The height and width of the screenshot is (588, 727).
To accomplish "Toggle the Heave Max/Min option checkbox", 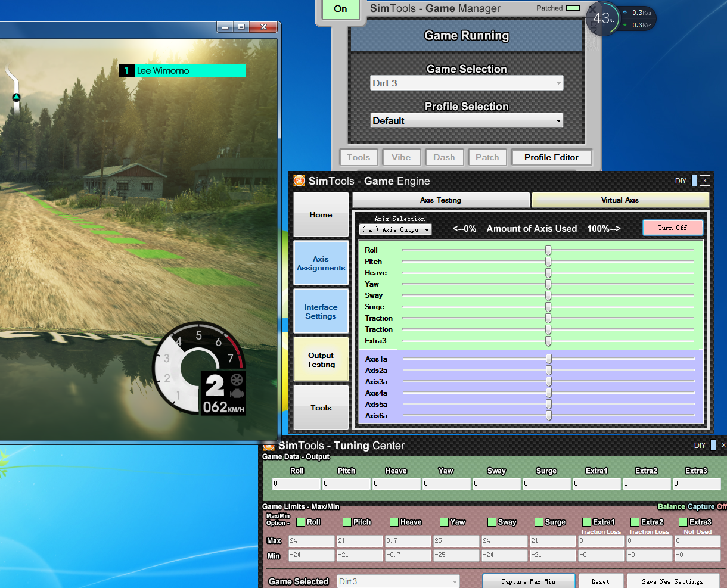I will pyautogui.click(x=394, y=522).
